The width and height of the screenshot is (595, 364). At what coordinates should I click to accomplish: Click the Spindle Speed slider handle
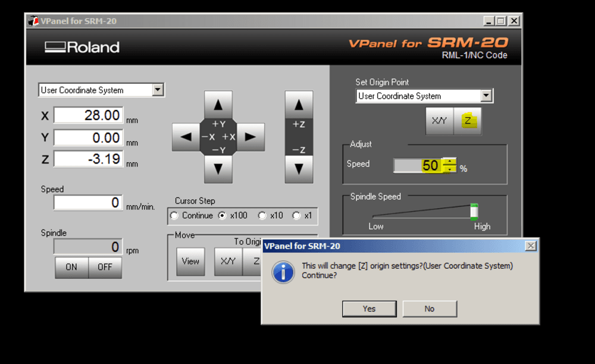click(474, 212)
